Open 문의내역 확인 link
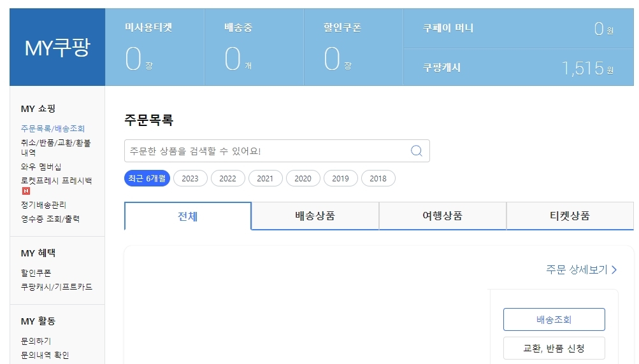This screenshot has width=639, height=364. (x=45, y=355)
